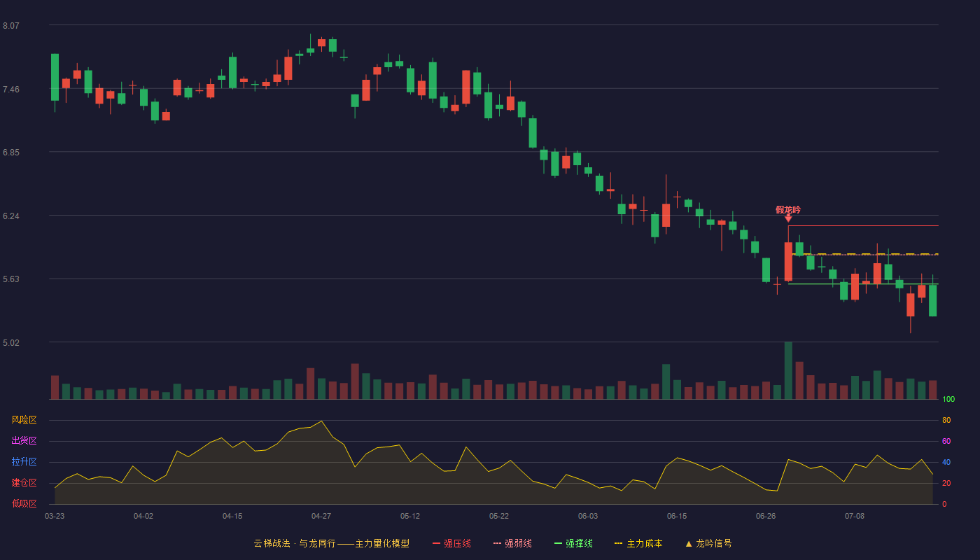Click the 06-15 date axis label
The width and height of the screenshot is (980, 560).
coord(677,516)
